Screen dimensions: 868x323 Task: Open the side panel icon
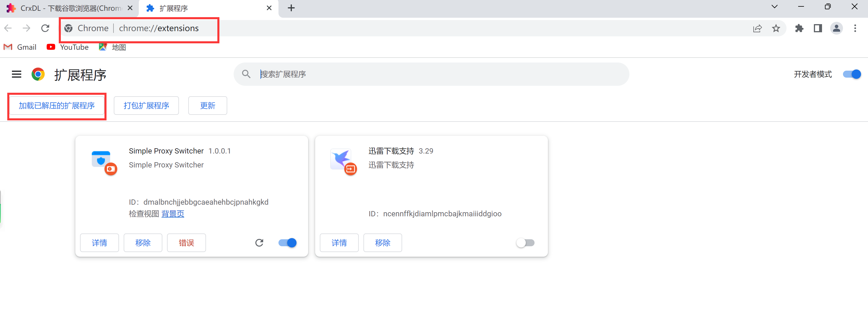tap(817, 28)
